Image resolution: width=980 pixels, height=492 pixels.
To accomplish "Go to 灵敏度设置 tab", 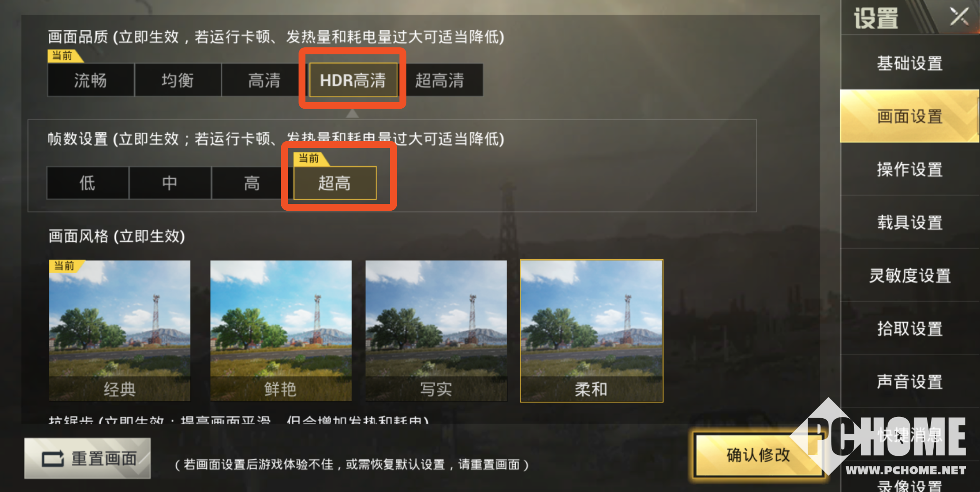I will tap(910, 276).
